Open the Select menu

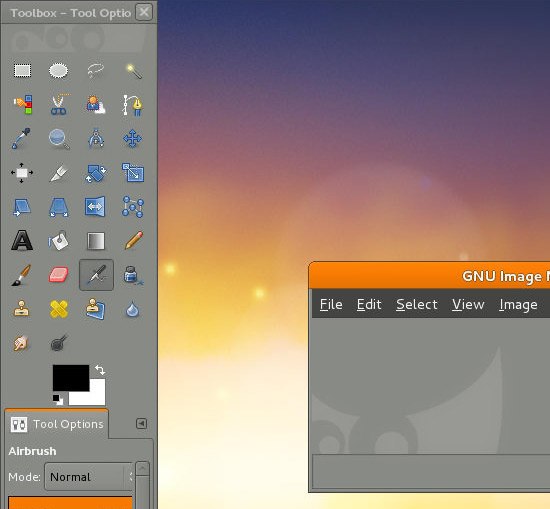pyautogui.click(x=417, y=304)
